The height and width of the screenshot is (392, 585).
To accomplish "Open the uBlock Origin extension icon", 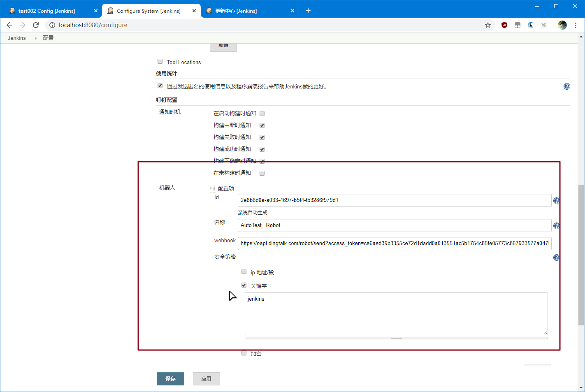I will coord(504,25).
